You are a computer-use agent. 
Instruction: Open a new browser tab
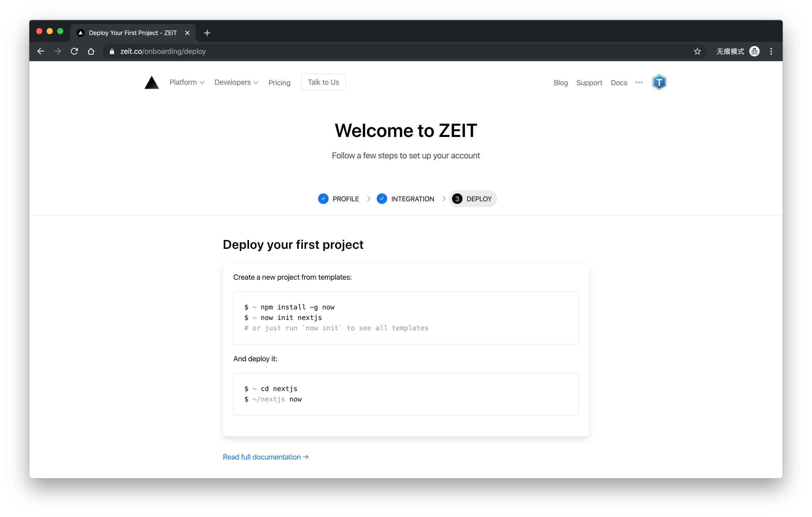[207, 33]
